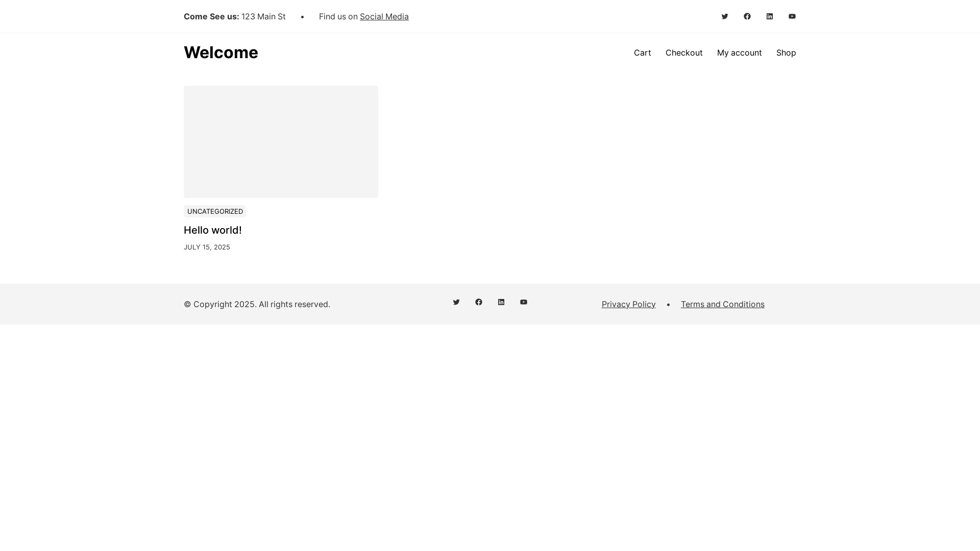Viewport: 980px width, 551px height.
Task: Open the Twitter icon in the header
Action: point(725,16)
